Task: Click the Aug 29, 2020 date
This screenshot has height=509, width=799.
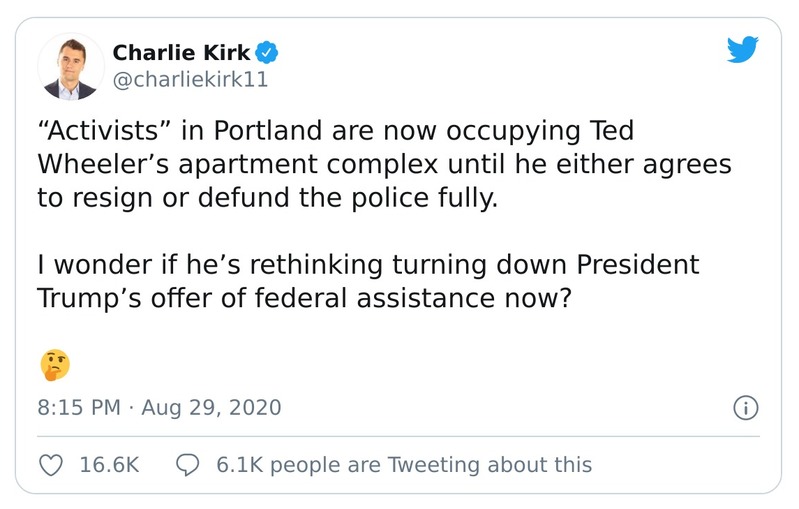Action: point(210,408)
